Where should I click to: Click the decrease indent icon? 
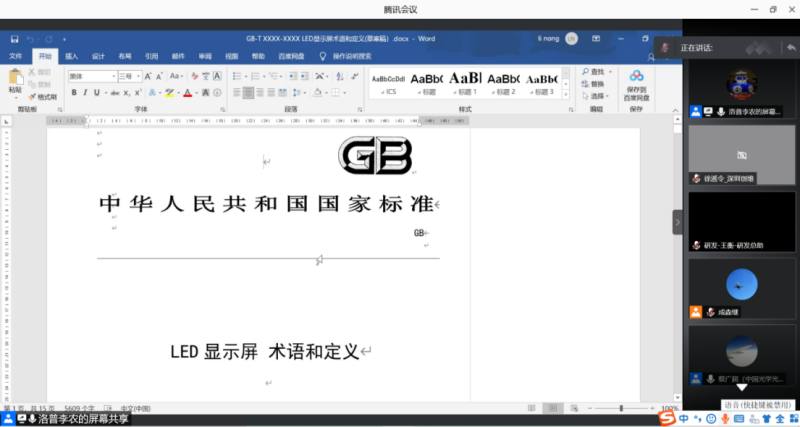293,76
